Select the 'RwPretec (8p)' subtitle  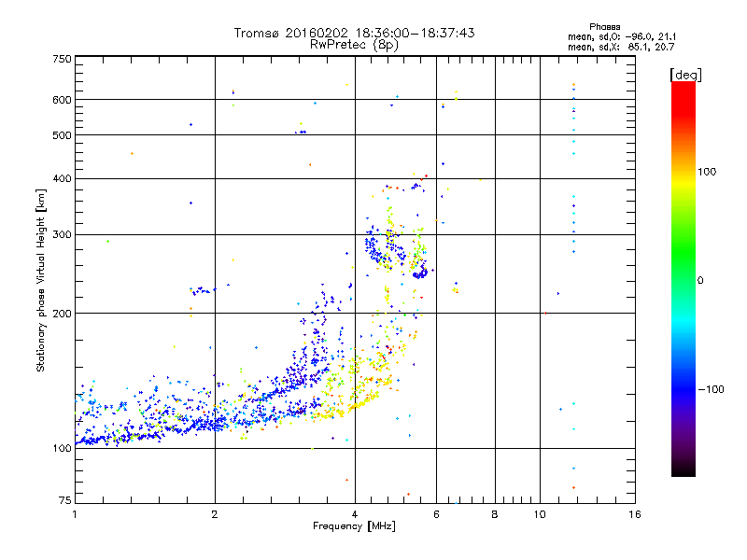(x=354, y=45)
